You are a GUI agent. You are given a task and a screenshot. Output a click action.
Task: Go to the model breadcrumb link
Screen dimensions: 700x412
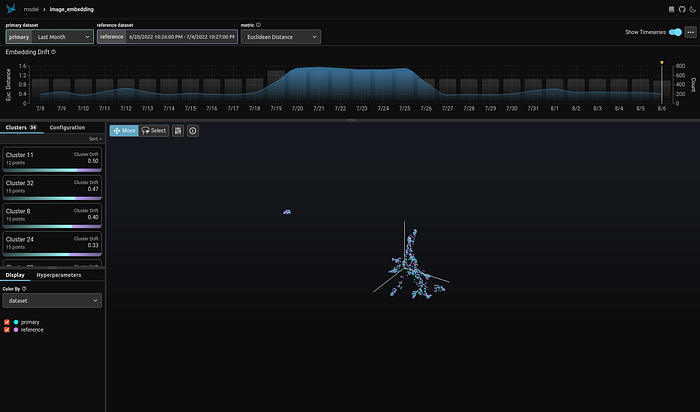point(31,9)
